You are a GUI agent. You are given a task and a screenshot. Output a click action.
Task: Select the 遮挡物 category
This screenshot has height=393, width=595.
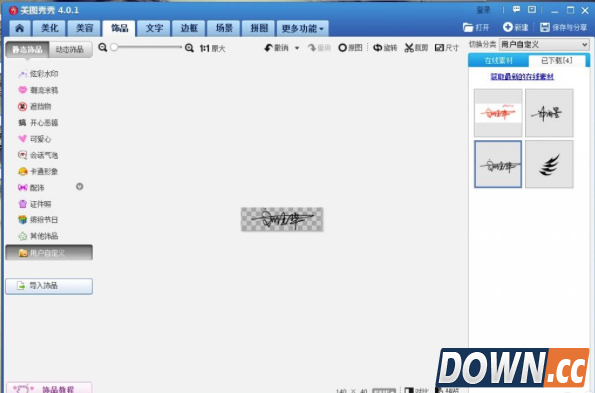35,107
